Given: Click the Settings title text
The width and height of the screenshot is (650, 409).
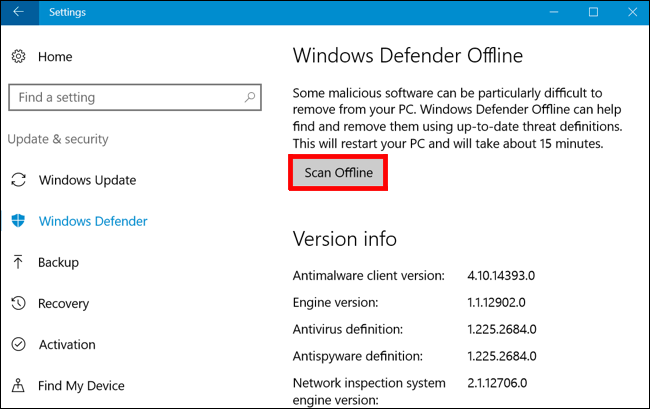Looking at the screenshot, I should 67,12.
